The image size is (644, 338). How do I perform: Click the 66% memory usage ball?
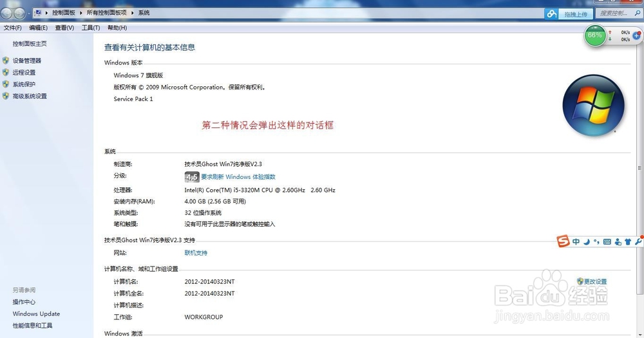[x=594, y=35]
